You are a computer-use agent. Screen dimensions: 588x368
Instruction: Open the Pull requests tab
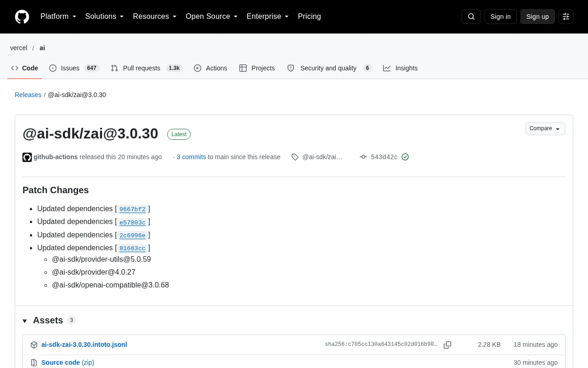click(x=147, y=68)
